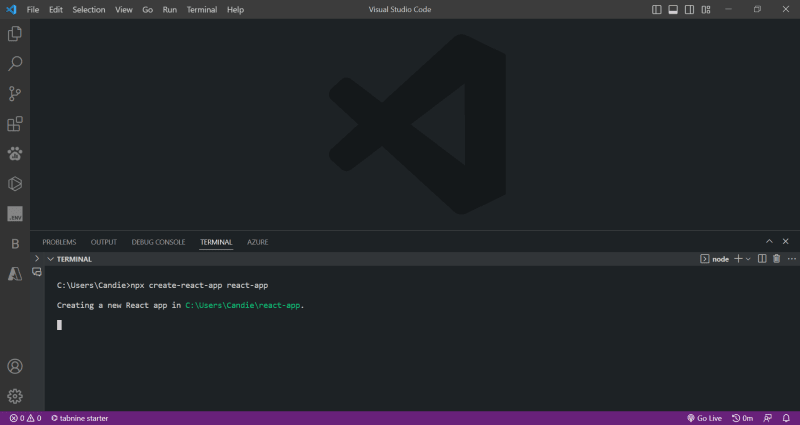Toggle the secondary side bar layout

click(689, 9)
